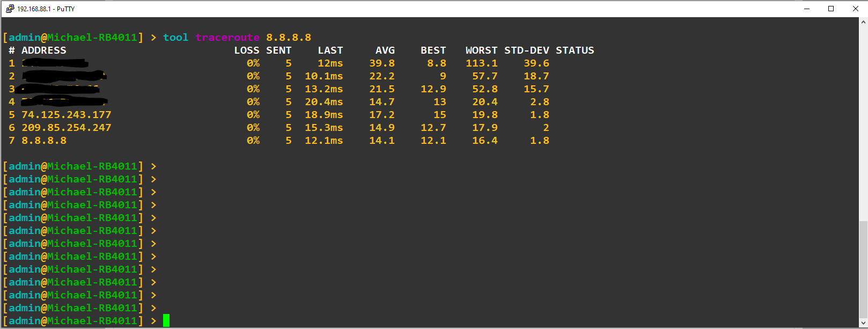Click the last value 15.3ms
Screen dimensions: 868x329
coord(324,128)
